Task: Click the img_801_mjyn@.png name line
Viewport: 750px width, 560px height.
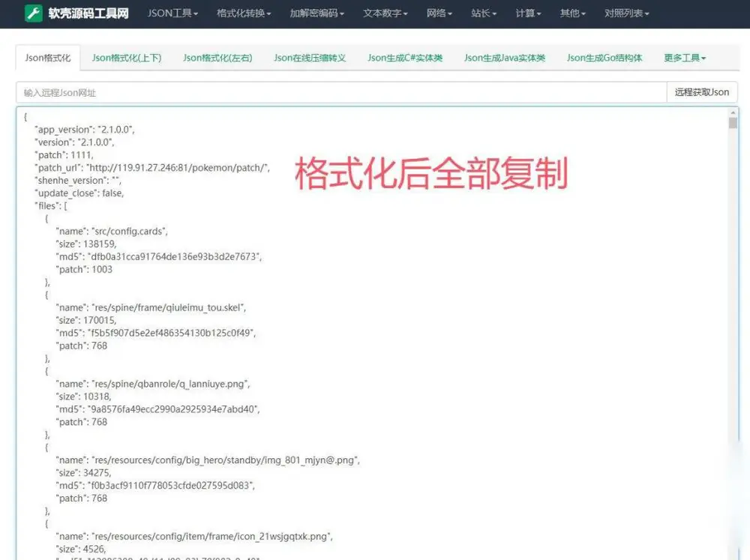Action: tap(208, 460)
